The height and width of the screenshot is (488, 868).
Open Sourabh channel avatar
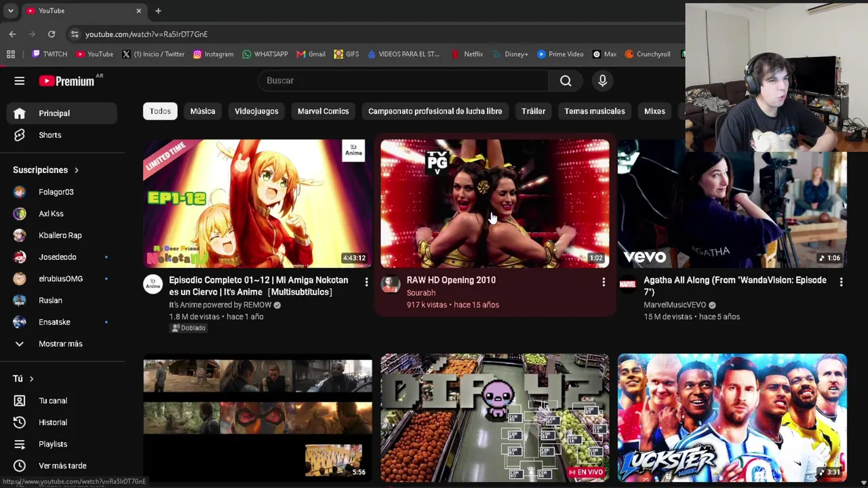click(390, 285)
